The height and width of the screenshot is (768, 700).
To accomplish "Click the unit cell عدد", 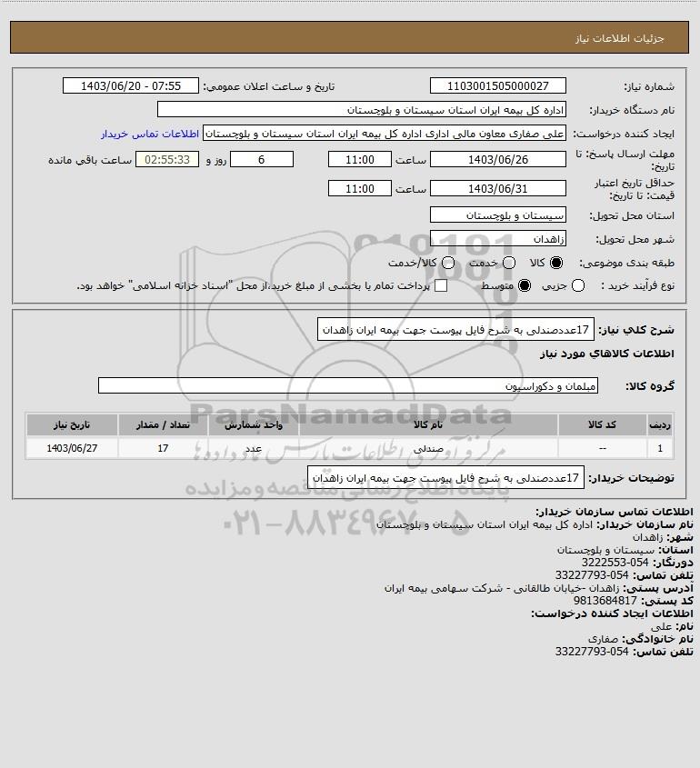I will (x=254, y=448).
